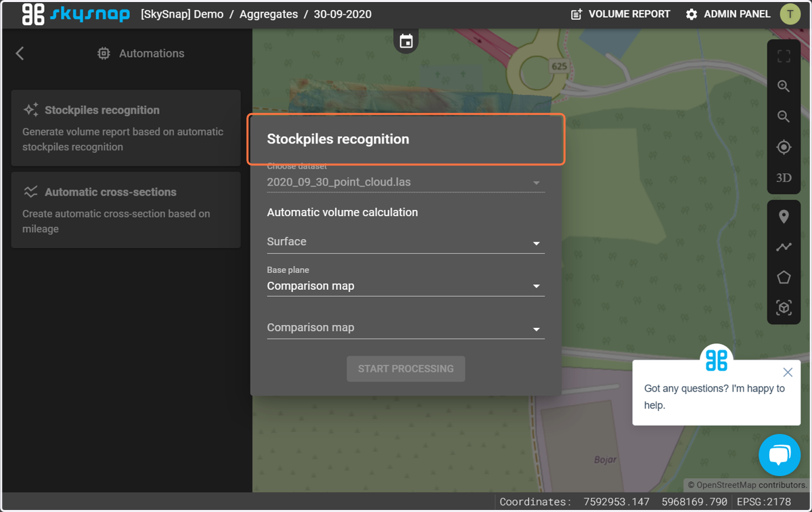This screenshot has width=812, height=512.
Task: Zoom in on the map
Action: tap(784, 87)
